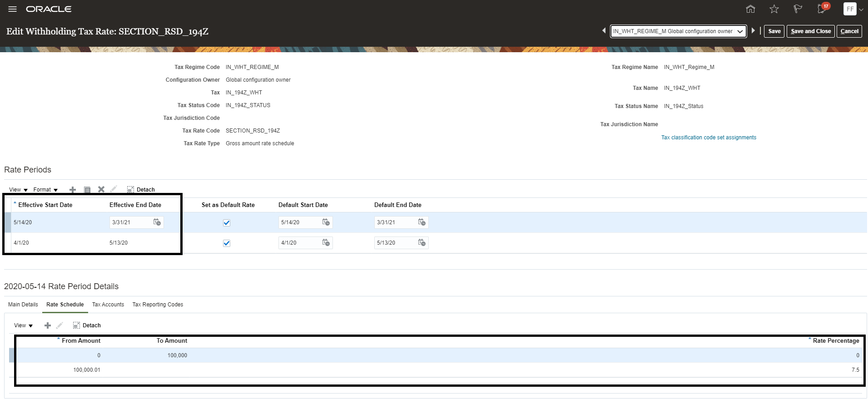Screen dimensions: 868x399
Task: Detach the Rate Periods table
Action: tap(141, 190)
